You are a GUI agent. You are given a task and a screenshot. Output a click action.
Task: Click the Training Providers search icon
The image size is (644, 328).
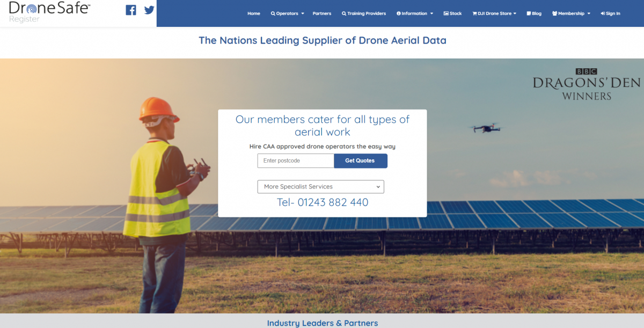click(x=344, y=13)
